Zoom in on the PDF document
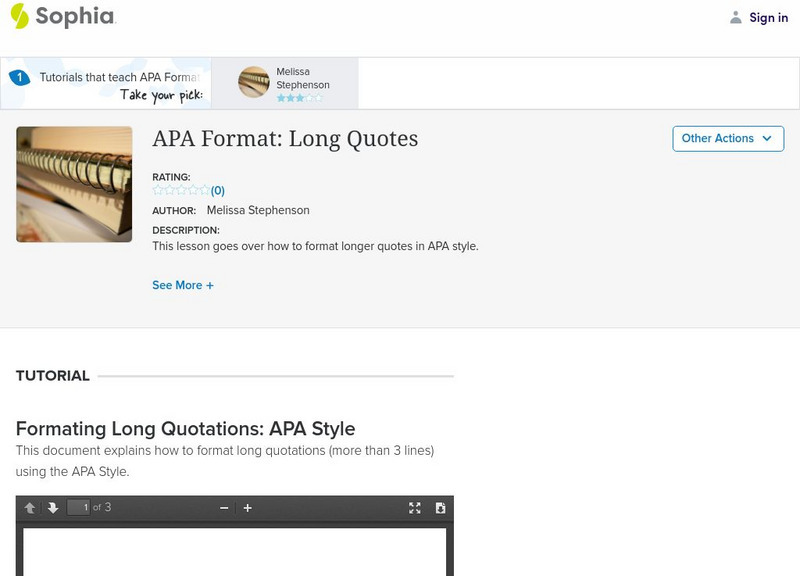This screenshot has width=800, height=576. coord(247,508)
